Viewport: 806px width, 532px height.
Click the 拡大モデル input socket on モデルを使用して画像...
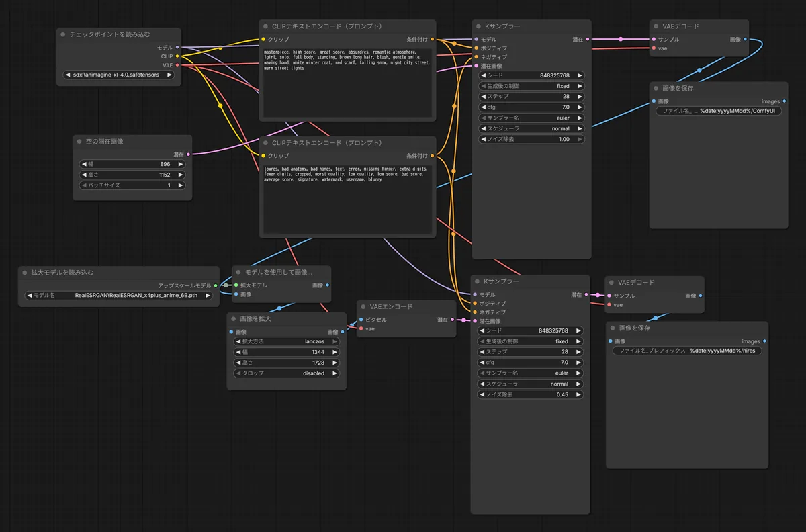(236, 285)
